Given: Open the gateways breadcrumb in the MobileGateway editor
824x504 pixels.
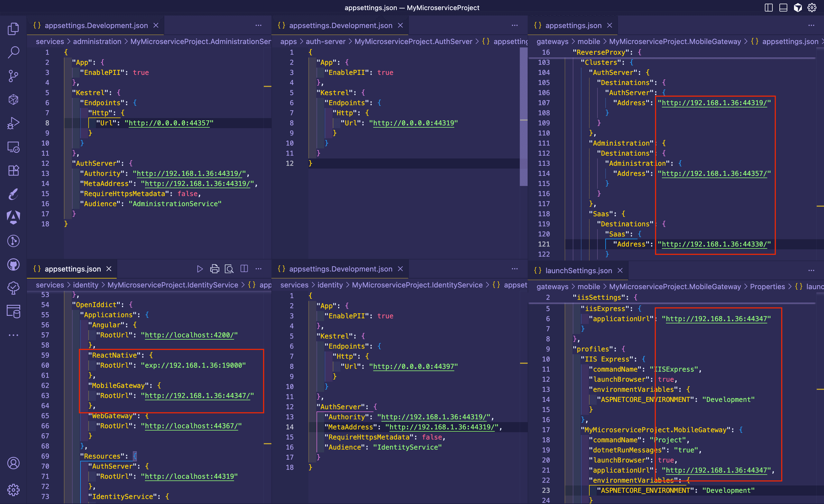Looking at the screenshot, I should tap(552, 42).
